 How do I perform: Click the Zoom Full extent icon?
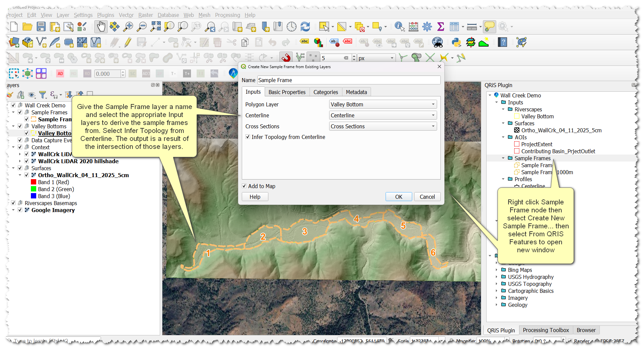(x=155, y=27)
